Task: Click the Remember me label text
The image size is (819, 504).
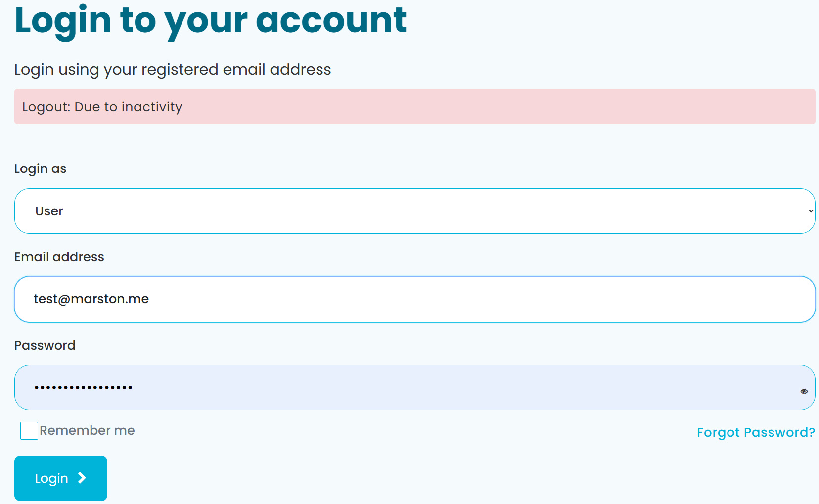Action: tap(87, 430)
